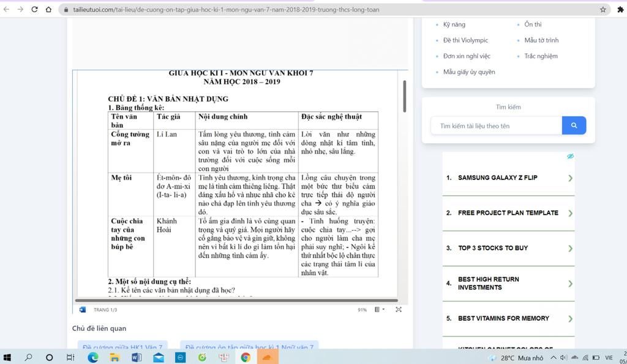Image resolution: width=627 pixels, height=364 pixels.
Task: Expand the Free Project Plan Template chevron
Action: pos(570,214)
